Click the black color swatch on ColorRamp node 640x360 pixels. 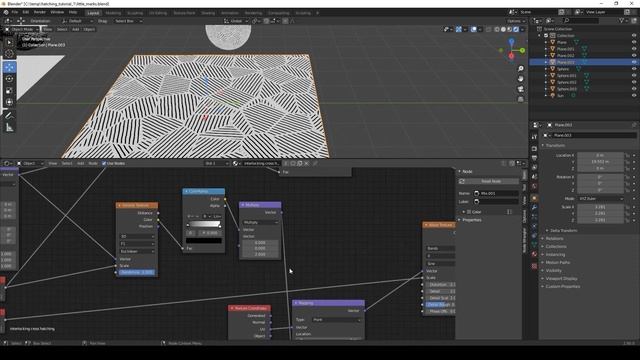[x=204, y=241]
